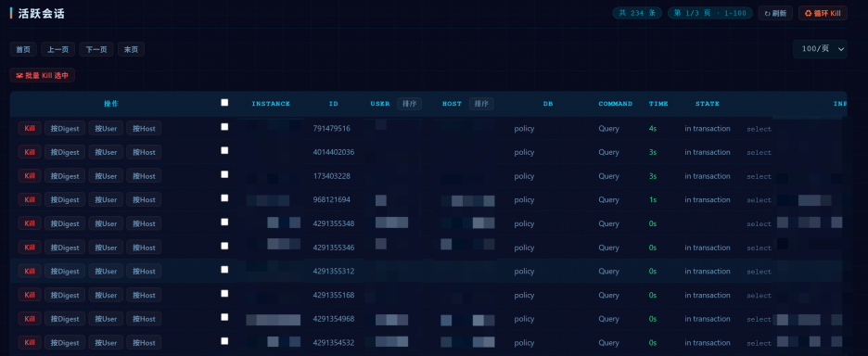Screen dimensions: 868x356
Task: Check the box for session 4291355168
Action: tap(224, 294)
